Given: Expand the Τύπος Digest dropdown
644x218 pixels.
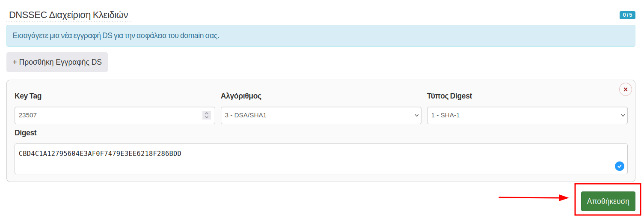Looking at the screenshot, I should point(527,116).
